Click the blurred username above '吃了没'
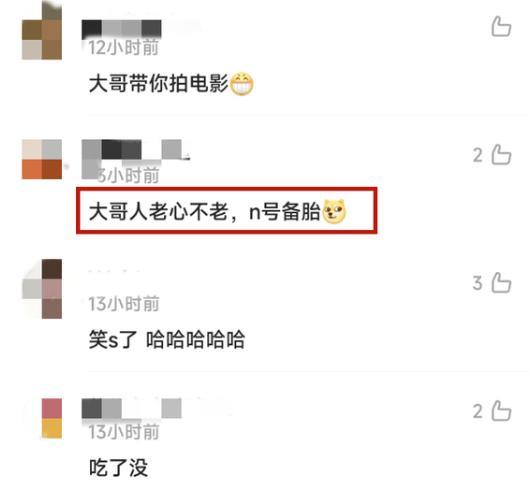This screenshot has height=488, width=530. pyautogui.click(x=132, y=408)
